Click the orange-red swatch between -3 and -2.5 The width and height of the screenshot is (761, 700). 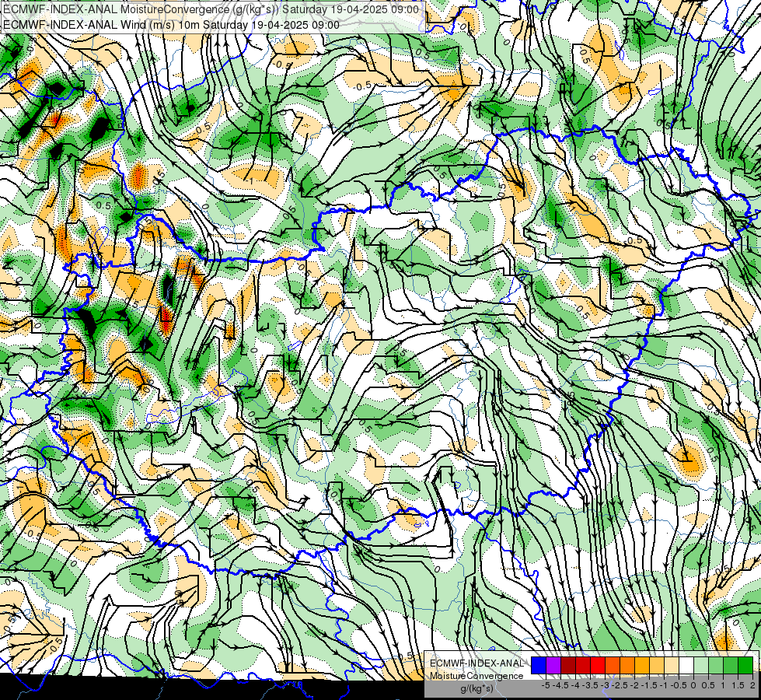tap(613, 666)
